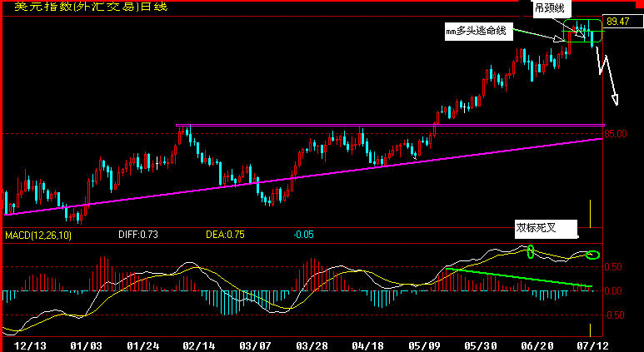Select the MACD(12,26,10) indicator label
The height and width of the screenshot is (352, 644).
tap(38, 235)
